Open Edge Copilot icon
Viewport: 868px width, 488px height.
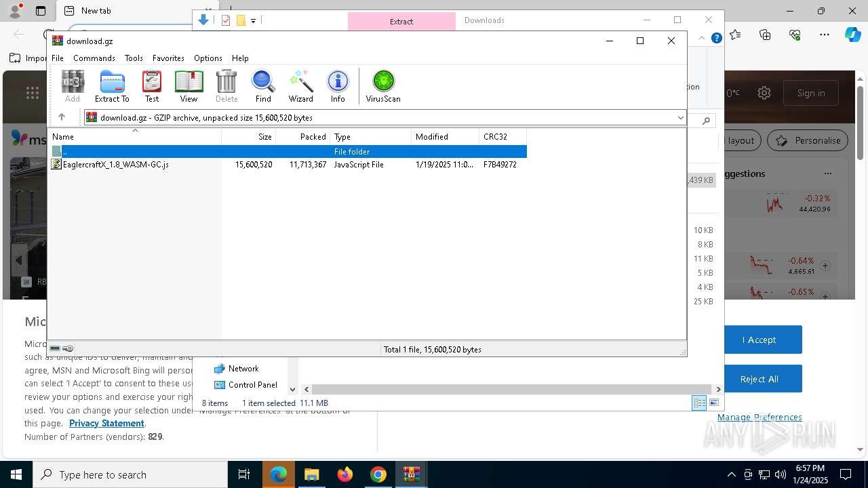(x=852, y=35)
